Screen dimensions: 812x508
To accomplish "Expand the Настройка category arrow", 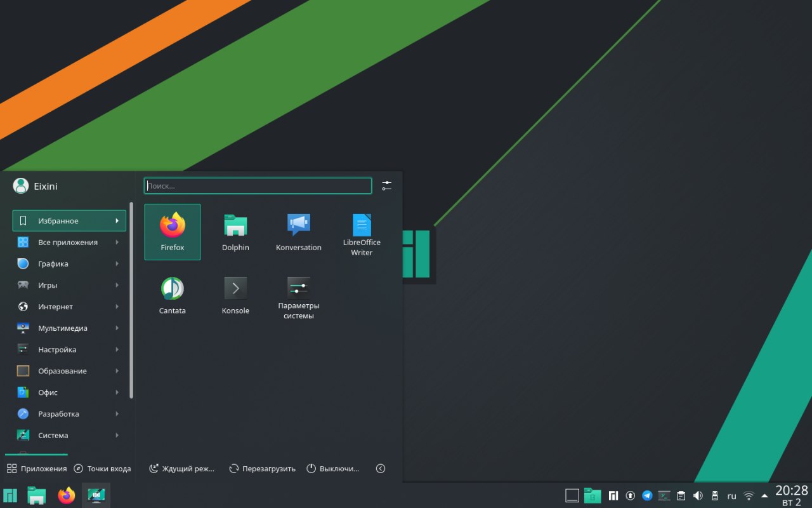I will 117,349.
